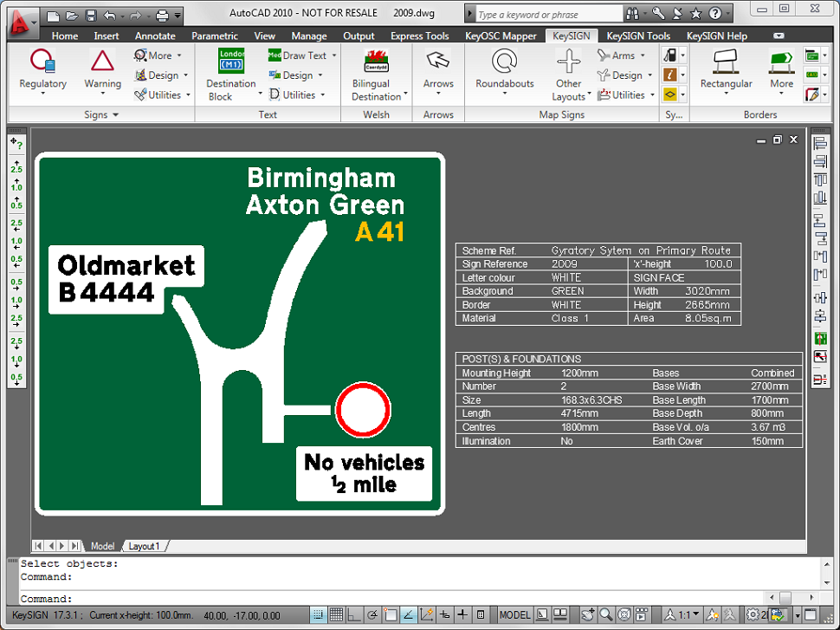Toggle Ortho Mode in status bar
This screenshot has height=630, width=840.
click(x=354, y=615)
